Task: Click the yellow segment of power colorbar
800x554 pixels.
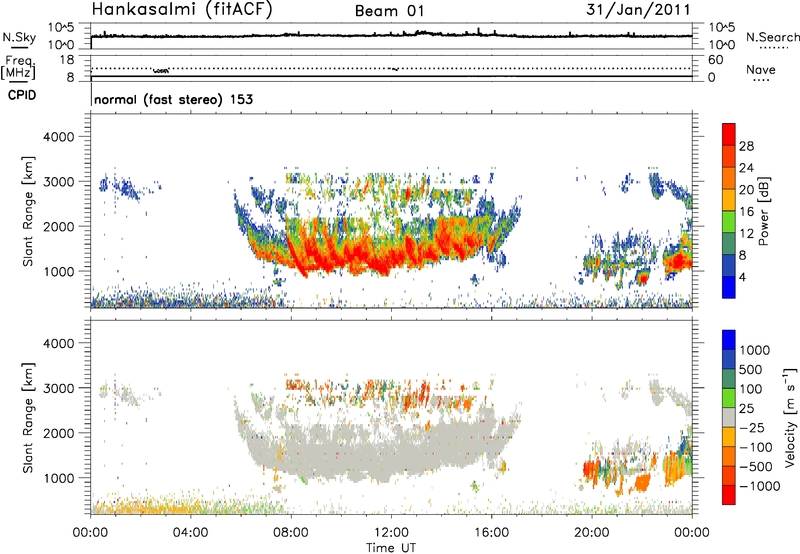Action: pyautogui.click(x=729, y=199)
